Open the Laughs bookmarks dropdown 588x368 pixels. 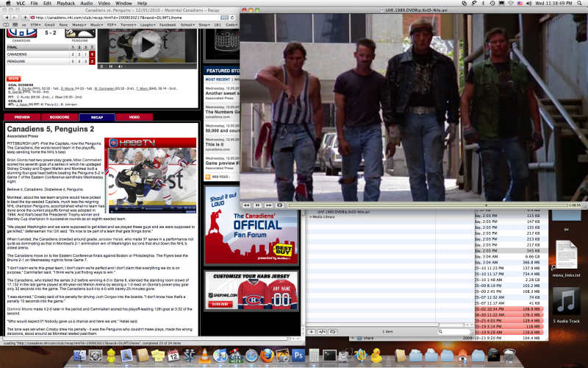pyautogui.click(x=148, y=25)
